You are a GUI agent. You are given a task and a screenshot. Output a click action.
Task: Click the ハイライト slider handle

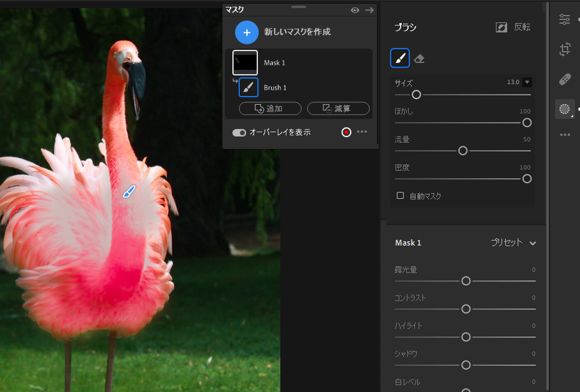tap(466, 337)
